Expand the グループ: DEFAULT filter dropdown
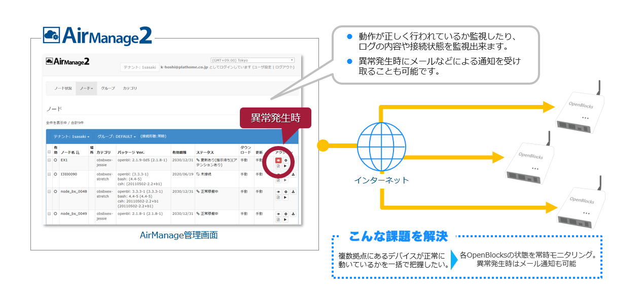Image resolution: width=644 pixels, height=291 pixels. [117, 136]
